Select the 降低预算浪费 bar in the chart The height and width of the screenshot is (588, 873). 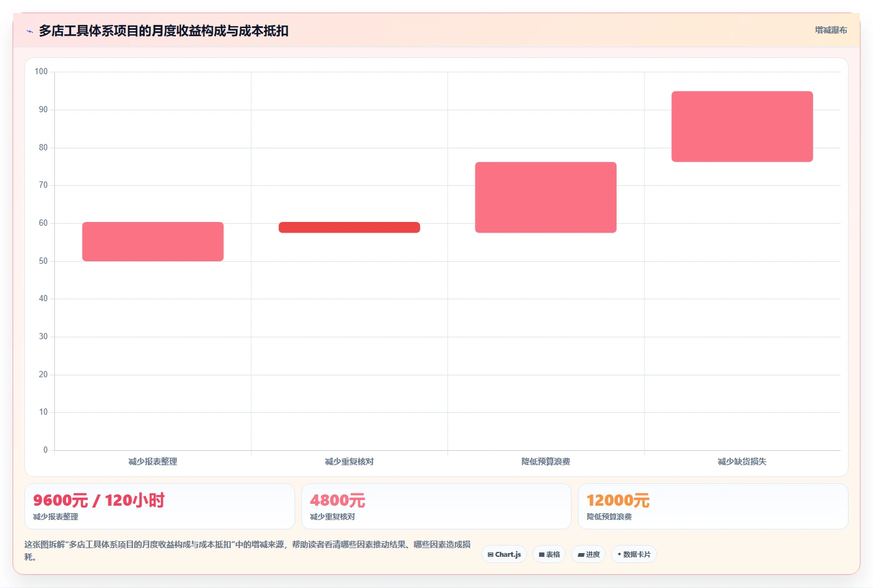point(546,198)
